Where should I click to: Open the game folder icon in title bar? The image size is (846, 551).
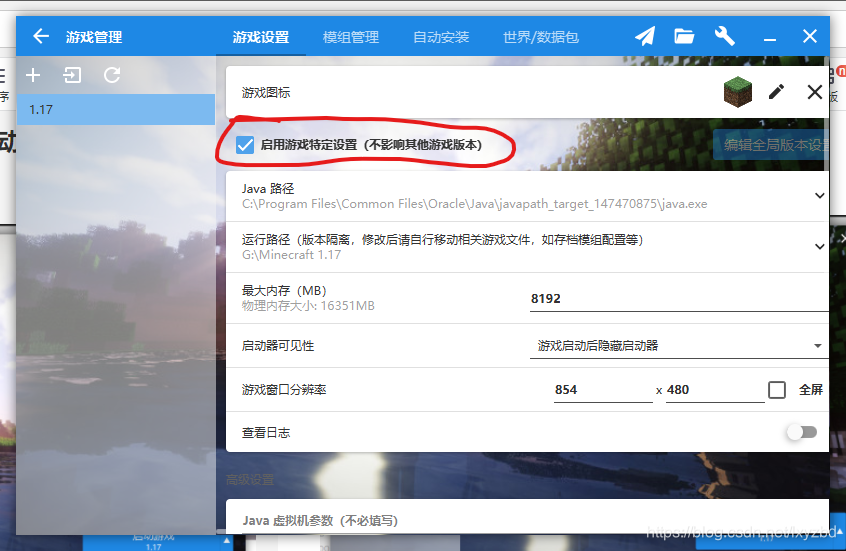(684, 36)
